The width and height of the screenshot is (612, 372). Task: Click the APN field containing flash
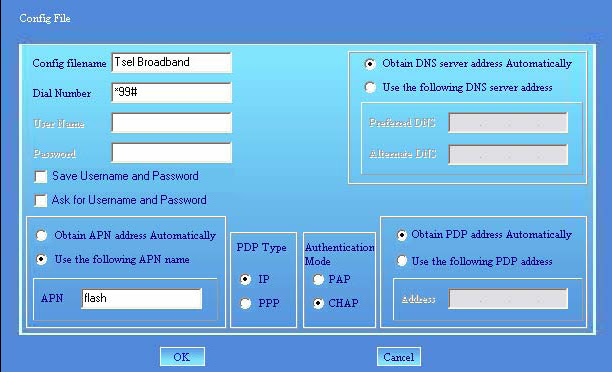pyautogui.click(x=142, y=299)
